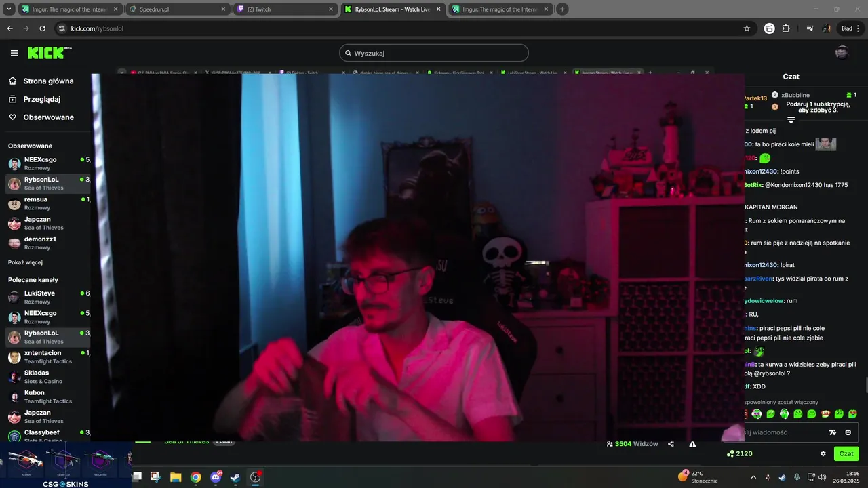
Task: Click the address bar URL
Action: 97,28
